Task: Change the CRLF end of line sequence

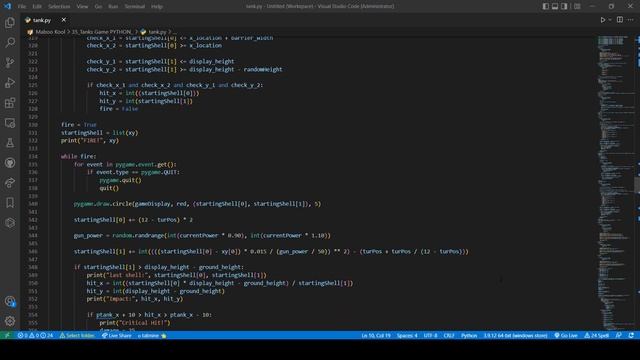Action: click(449, 336)
